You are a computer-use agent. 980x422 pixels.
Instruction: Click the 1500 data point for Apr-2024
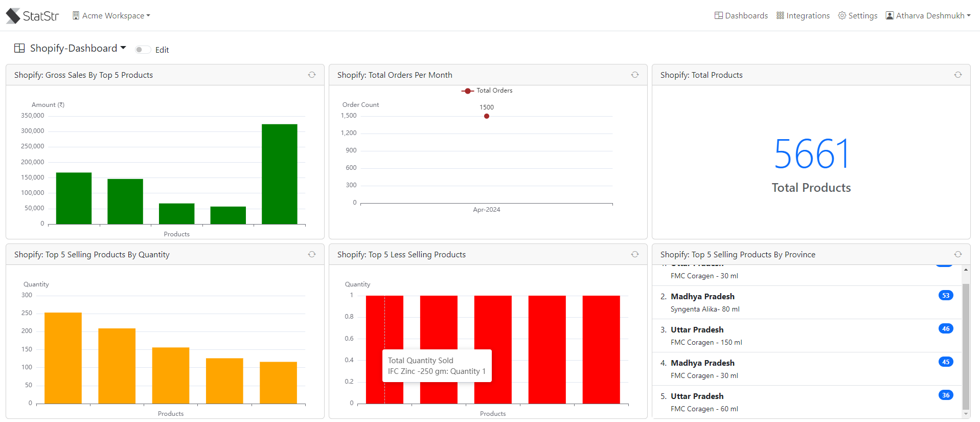[x=487, y=116]
